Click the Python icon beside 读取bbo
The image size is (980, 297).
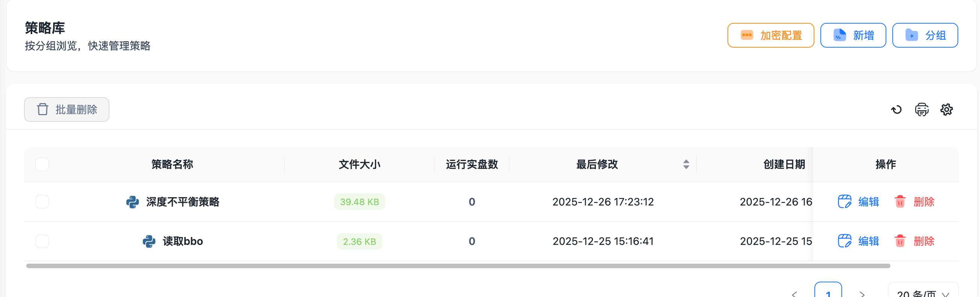coord(149,241)
